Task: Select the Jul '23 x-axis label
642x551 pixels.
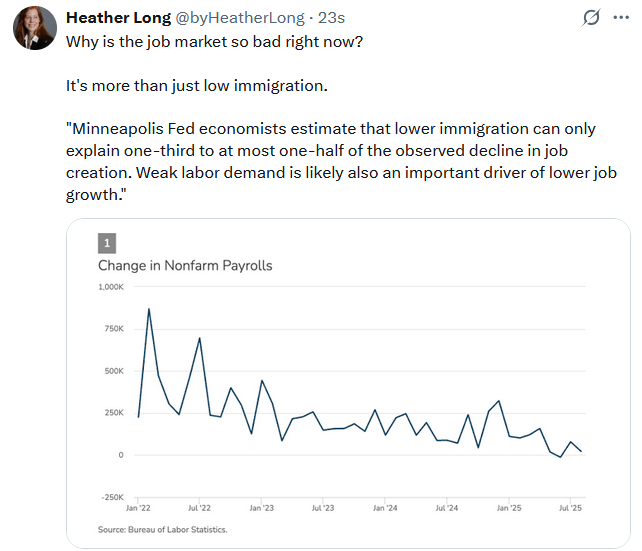Action: pos(324,508)
